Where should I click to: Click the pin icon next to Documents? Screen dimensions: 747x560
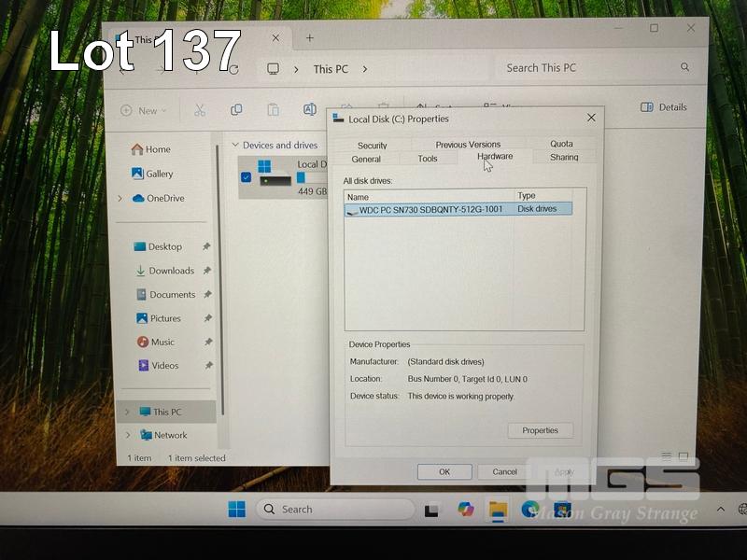(x=207, y=294)
